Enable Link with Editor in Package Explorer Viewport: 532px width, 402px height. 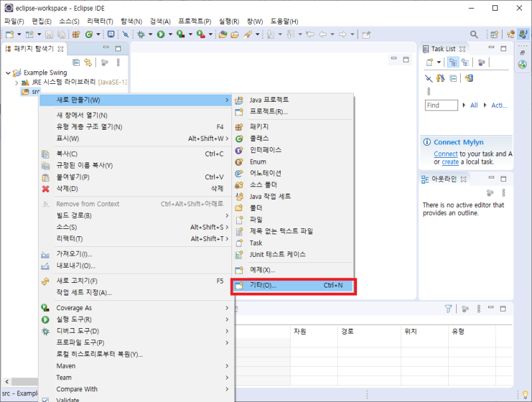click(x=88, y=62)
